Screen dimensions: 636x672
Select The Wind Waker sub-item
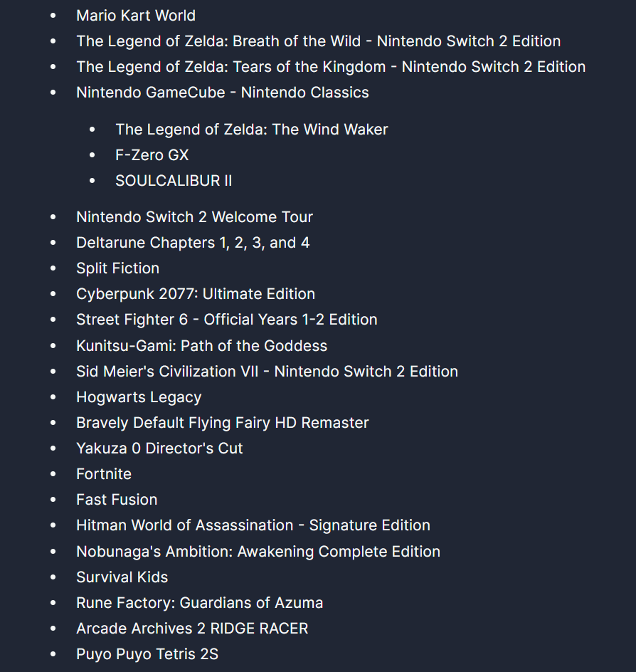pyautogui.click(x=251, y=130)
